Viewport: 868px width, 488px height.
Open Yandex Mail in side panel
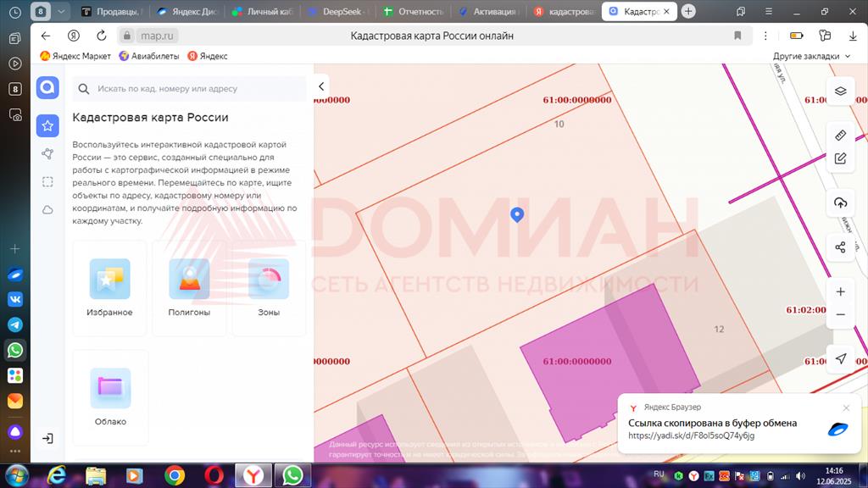[x=15, y=401]
